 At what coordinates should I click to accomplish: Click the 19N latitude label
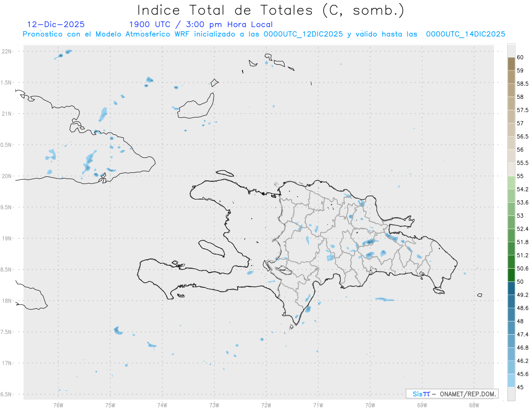pos(8,239)
